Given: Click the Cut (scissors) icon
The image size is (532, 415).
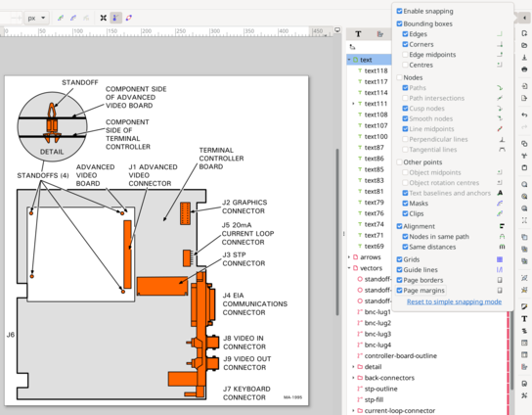Looking at the screenshot, I should pos(524,156).
